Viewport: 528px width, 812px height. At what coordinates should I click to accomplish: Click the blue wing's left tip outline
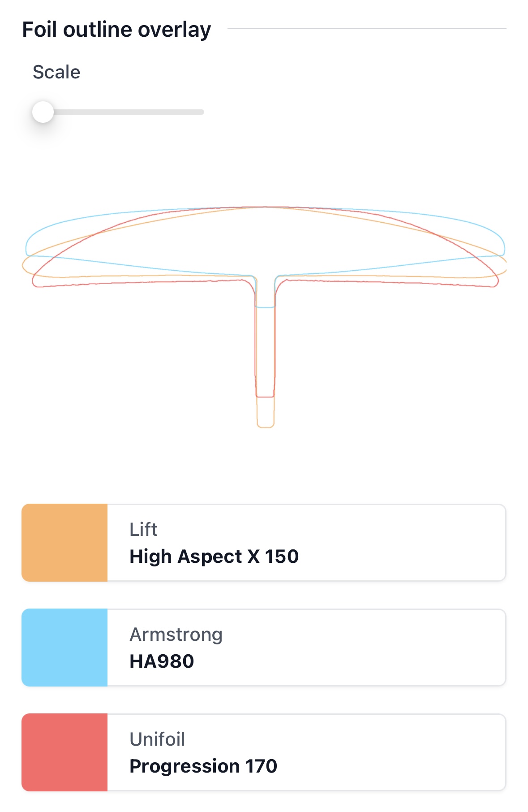coord(27,246)
